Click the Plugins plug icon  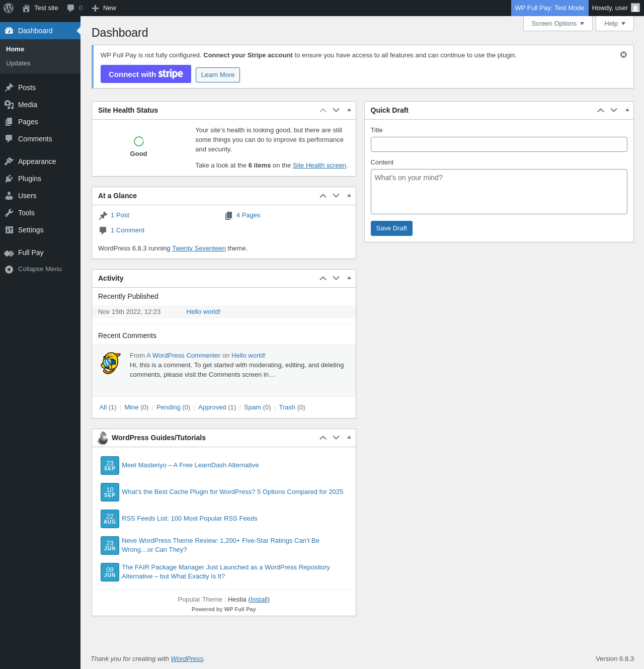click(9, 179)
